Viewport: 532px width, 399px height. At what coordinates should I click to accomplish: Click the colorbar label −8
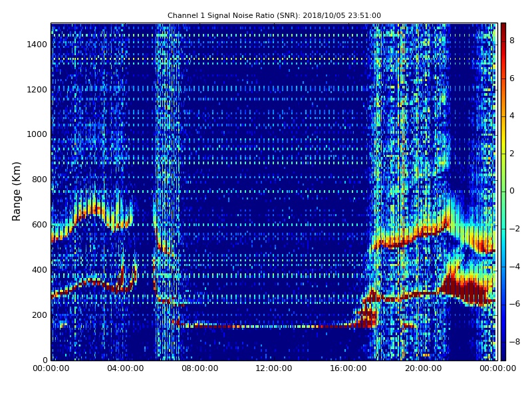[x=515, y=342]
